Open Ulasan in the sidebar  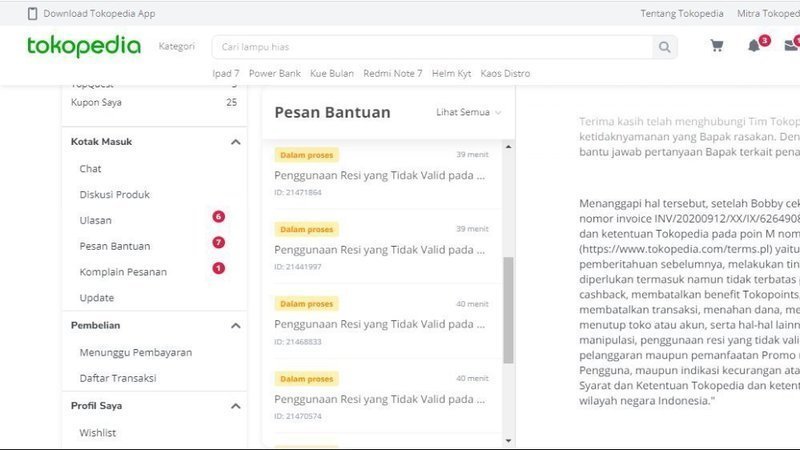[95, 220]
